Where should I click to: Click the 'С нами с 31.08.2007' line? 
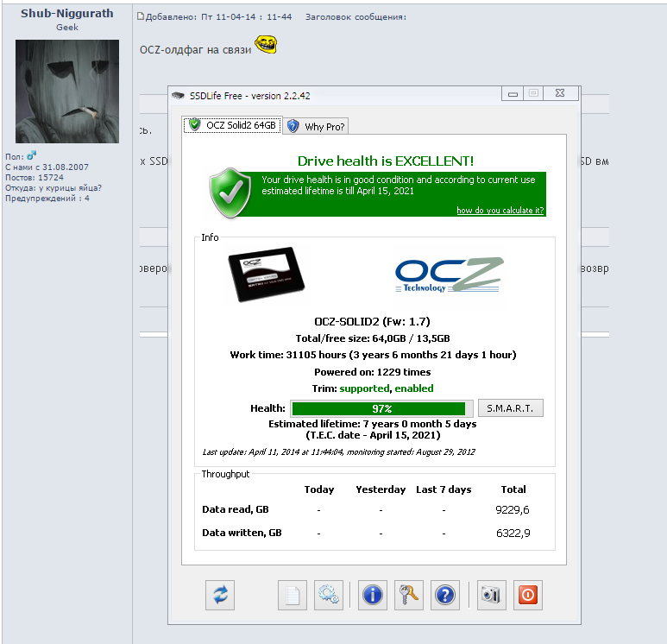pos(47,167)
